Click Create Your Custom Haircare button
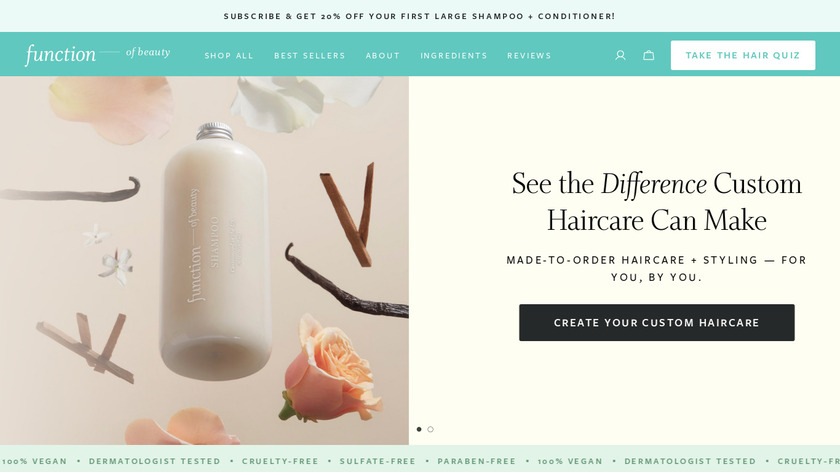840x472 pixels. 657,323
